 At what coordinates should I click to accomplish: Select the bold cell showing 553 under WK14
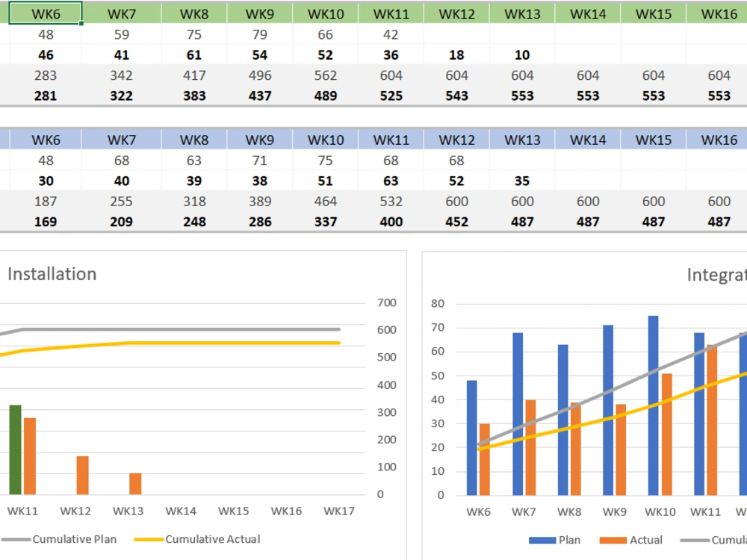587,95
